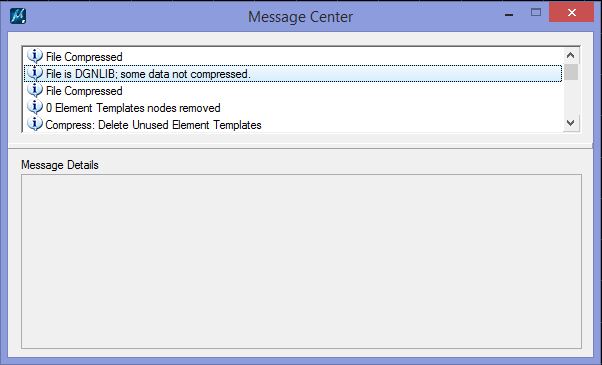Click the message list scrollbar thumb
This screenshot has width=602, height=365.
point(571,72)
